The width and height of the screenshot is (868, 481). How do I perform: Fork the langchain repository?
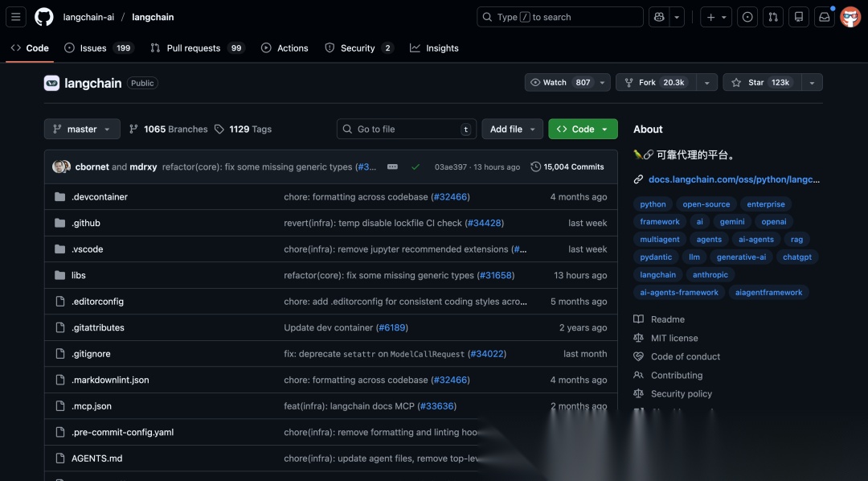(x=656, y=83)
